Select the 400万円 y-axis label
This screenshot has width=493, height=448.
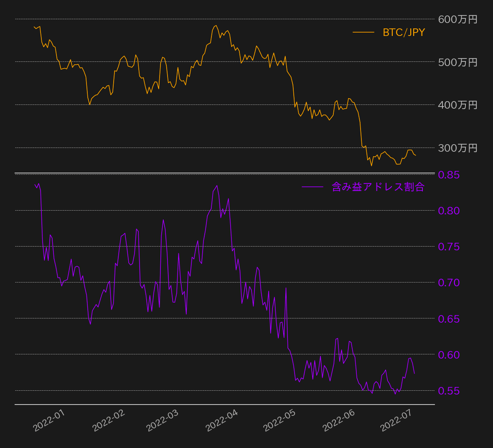(457, 105)
